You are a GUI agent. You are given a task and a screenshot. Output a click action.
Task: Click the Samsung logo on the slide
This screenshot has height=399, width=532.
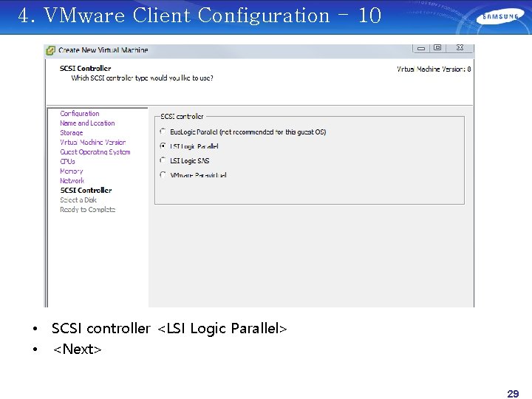499,16
